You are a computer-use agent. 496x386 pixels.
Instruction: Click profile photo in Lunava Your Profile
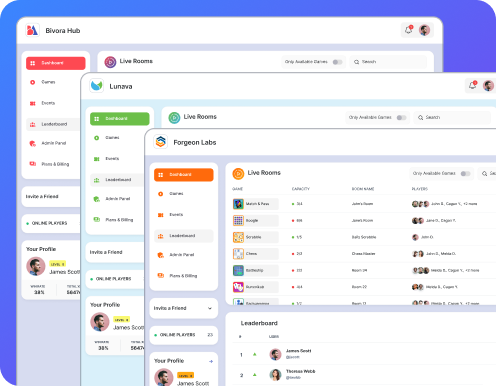pos(100,322)
